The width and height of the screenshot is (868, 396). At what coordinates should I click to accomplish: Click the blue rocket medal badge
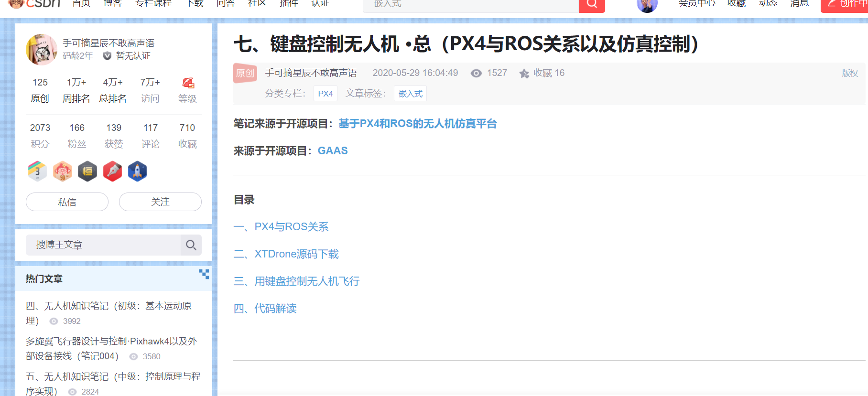click(137, 171)
